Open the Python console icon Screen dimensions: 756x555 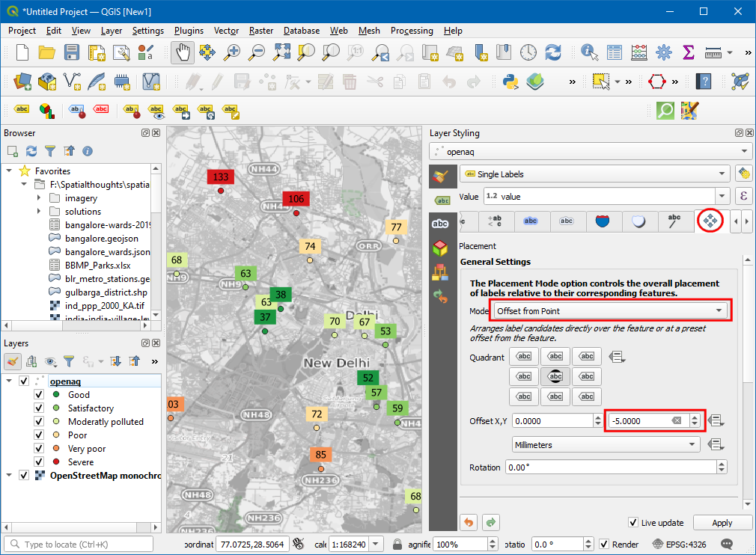[x=510, y=82]
